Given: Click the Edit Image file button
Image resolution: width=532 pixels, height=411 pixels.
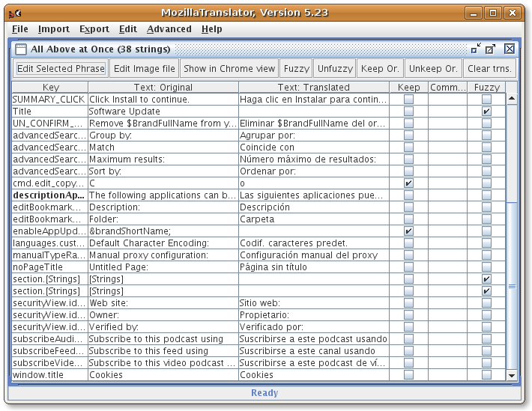Looking at the screenshot, I should (144, 69).
